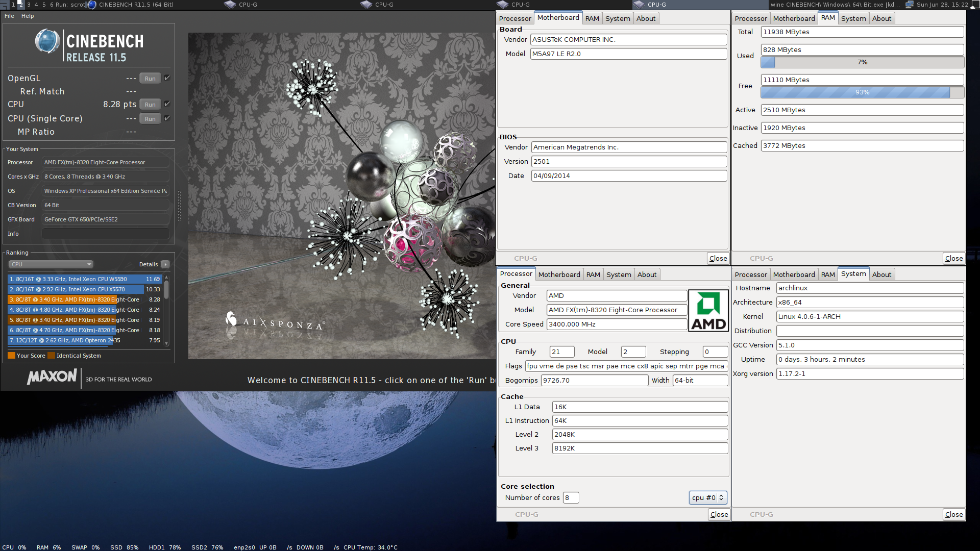
Task: Click the Bogomips 9726.70 field
Action: (595, 380)
